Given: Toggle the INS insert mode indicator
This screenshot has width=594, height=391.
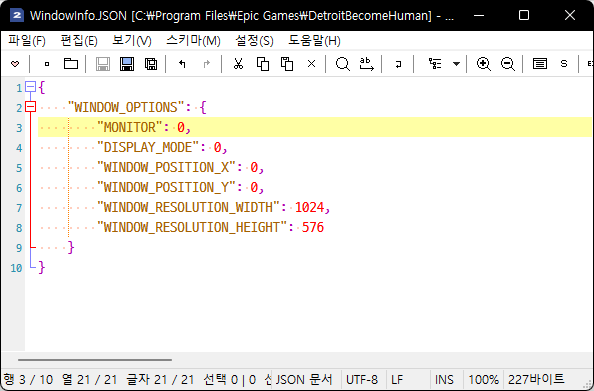Looking at the screenshot, I should click(444, 379).
